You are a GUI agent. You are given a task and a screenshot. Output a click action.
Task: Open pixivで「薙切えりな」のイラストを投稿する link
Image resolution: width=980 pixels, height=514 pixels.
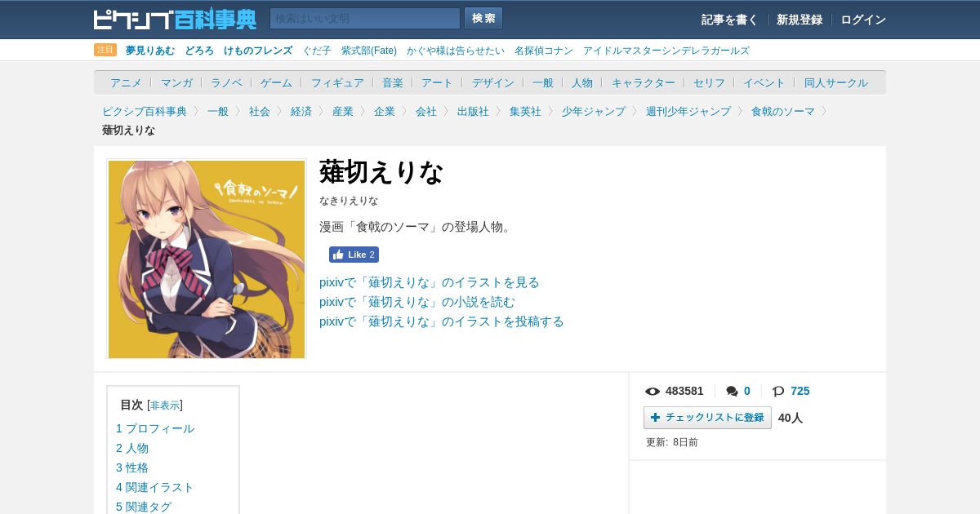(x=442, y=321)
